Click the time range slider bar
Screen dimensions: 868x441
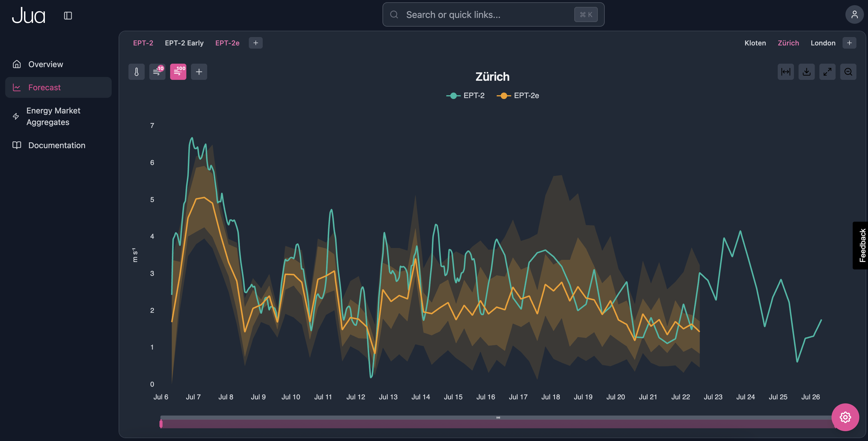coord(498,423)
